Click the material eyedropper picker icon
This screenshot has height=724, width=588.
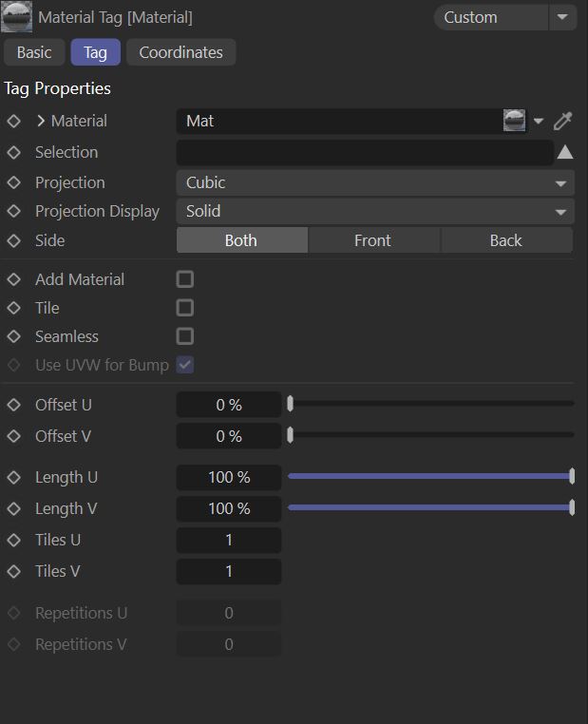pyautogui.click(x=563, y=121)
